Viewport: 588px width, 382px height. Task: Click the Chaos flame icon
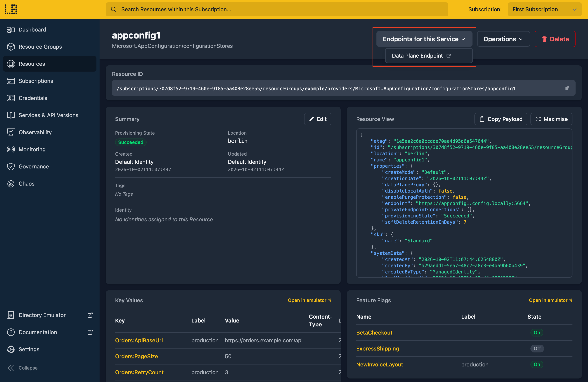[x=11, y=184]
